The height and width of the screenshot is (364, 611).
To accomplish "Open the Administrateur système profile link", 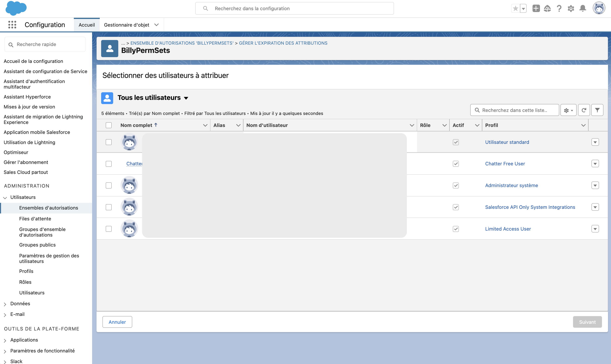I will pyautogui.click(x=511, y=185).
